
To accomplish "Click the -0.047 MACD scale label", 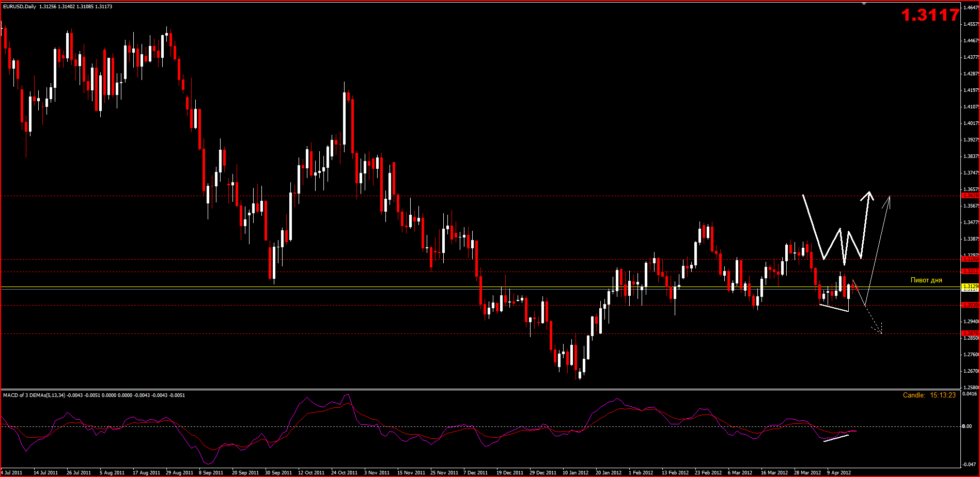I will tap(969, 465).
